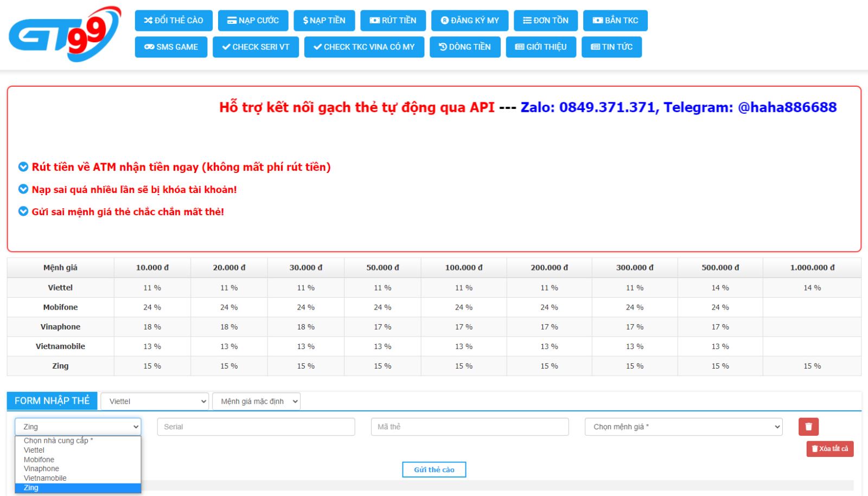This screenshot has height=496, width=868.
Task: Open the Chọn mệnh giá dropdown
Action: (684, 427)
